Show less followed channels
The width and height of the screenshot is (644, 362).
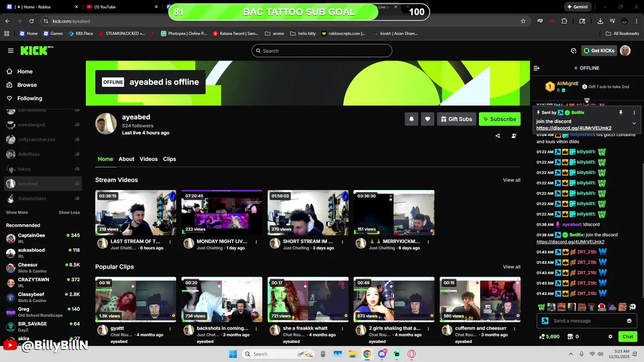pos(69,213)
